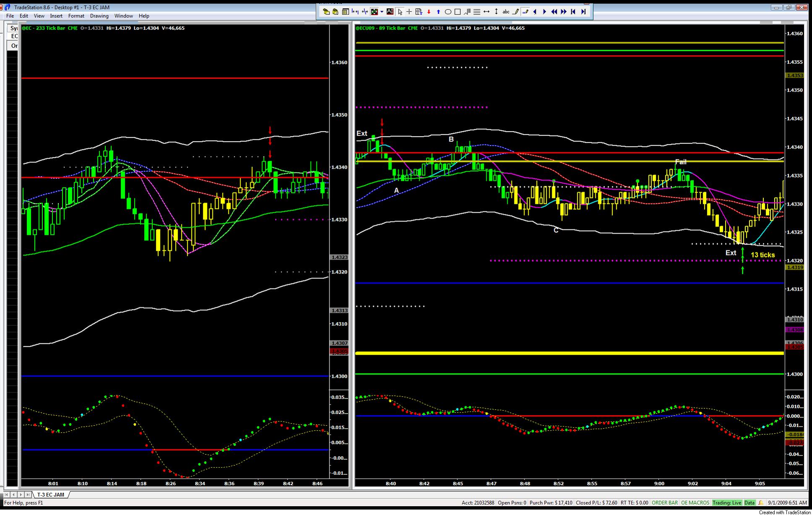Viewport: 812px width, 515px height.
Task: Select the pencil trendline tool
Action: click(x=516, y=12)
